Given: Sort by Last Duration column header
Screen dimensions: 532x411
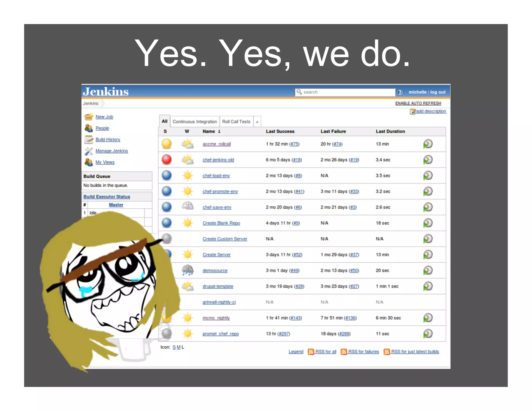Looking at the screenshot, I should 390,131.
